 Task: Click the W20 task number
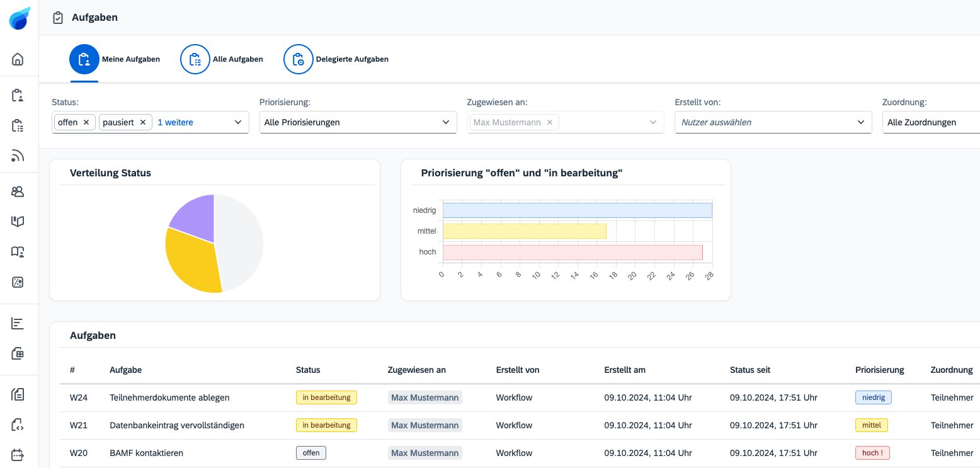pyautogui.click(x=79, y=453)
